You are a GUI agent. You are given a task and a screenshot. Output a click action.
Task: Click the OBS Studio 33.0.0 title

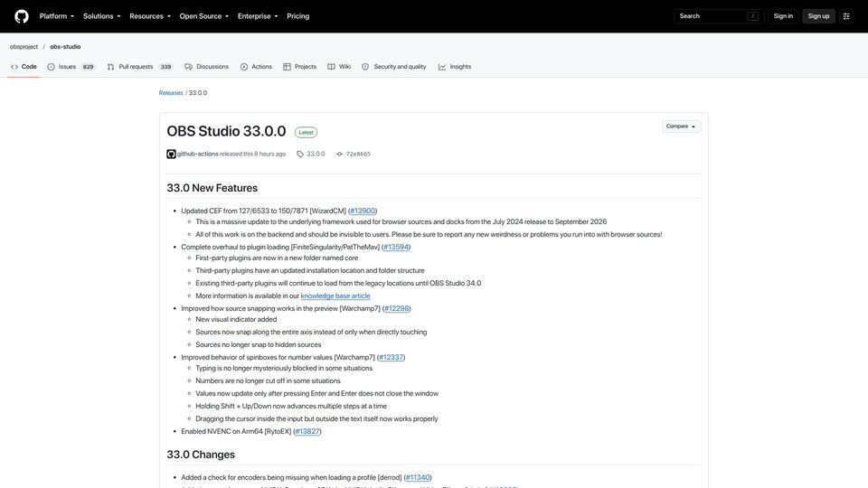click(x=226, y=131)
